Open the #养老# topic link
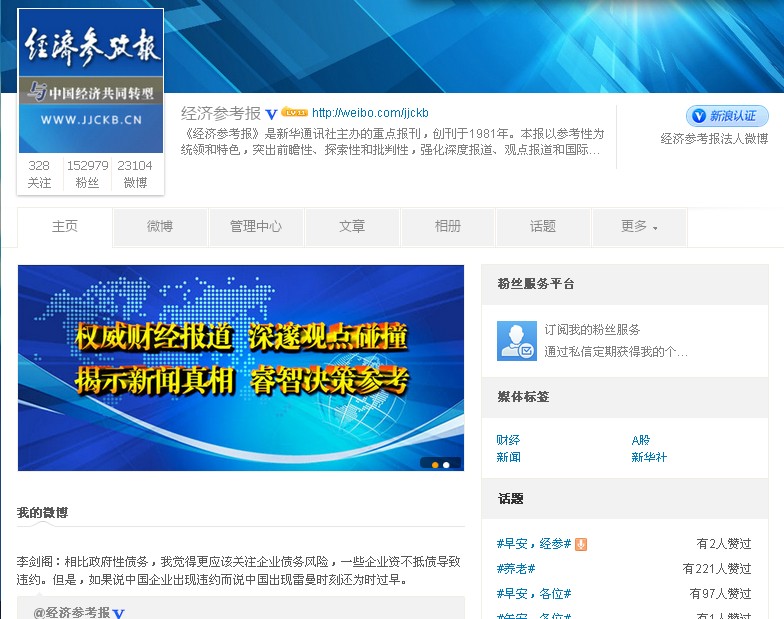 pyautogui.click(x=516, y=568)
